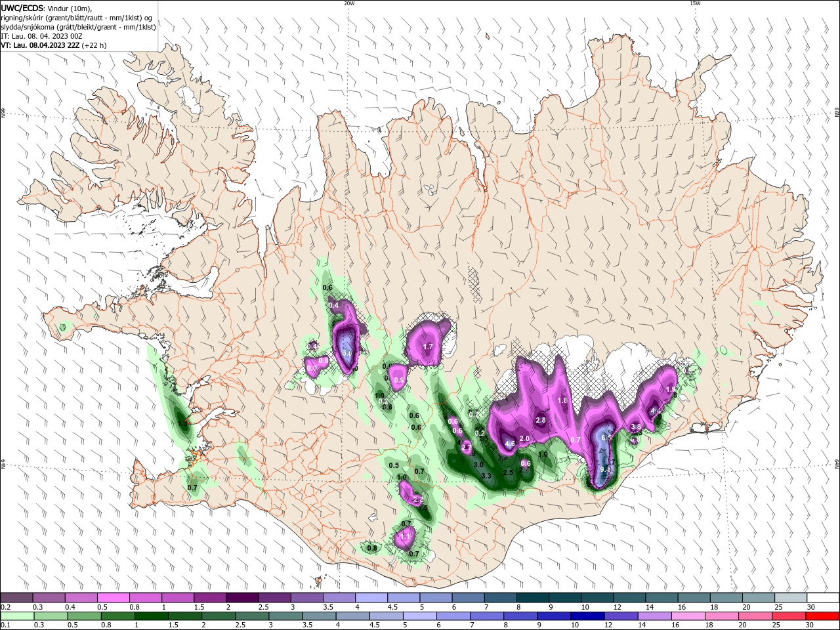Click the 4.6 precipitation value on the map
840x630 pixels.
click(x=510, y=444)
